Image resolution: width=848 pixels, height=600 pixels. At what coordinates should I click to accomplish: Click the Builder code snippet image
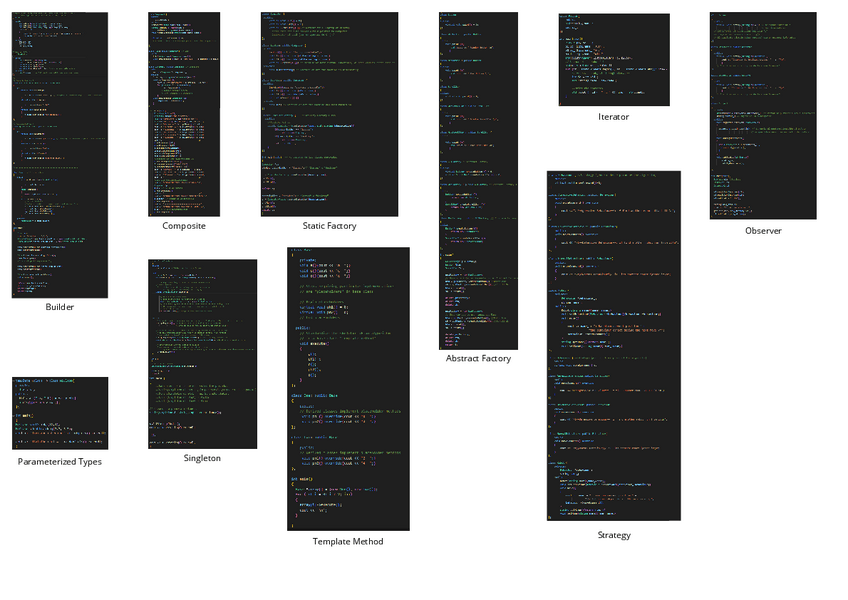point(59,155)
